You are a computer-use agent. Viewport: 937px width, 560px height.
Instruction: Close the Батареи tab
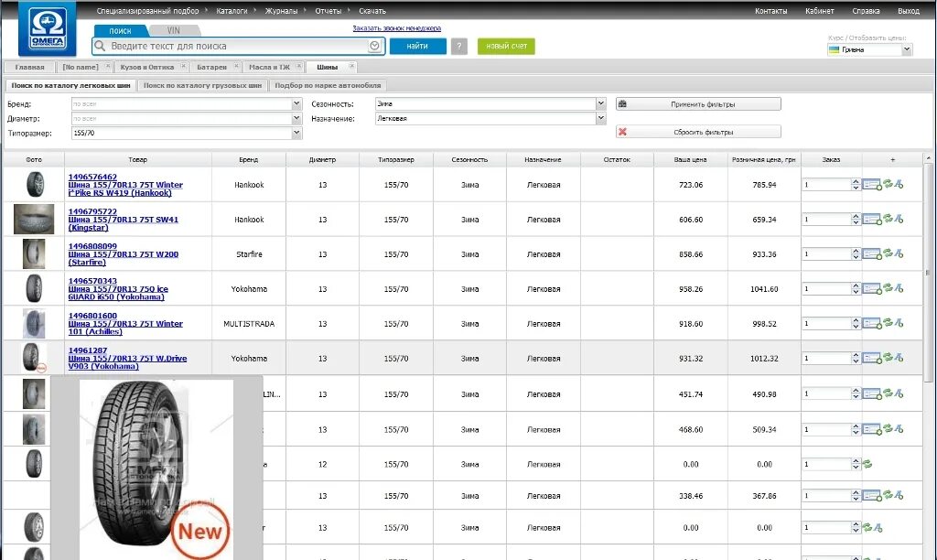pyautogui.click(x=236, y=66)
